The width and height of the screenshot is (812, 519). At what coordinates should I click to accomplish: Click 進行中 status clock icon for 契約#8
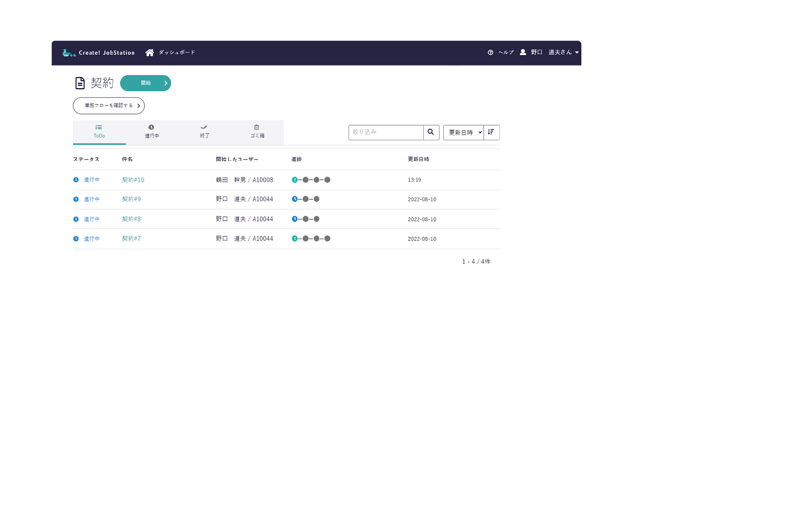pos(76,219)
